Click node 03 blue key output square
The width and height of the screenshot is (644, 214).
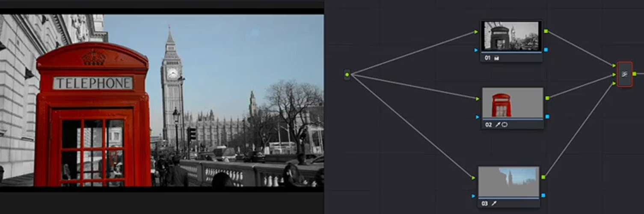[543, 196]
